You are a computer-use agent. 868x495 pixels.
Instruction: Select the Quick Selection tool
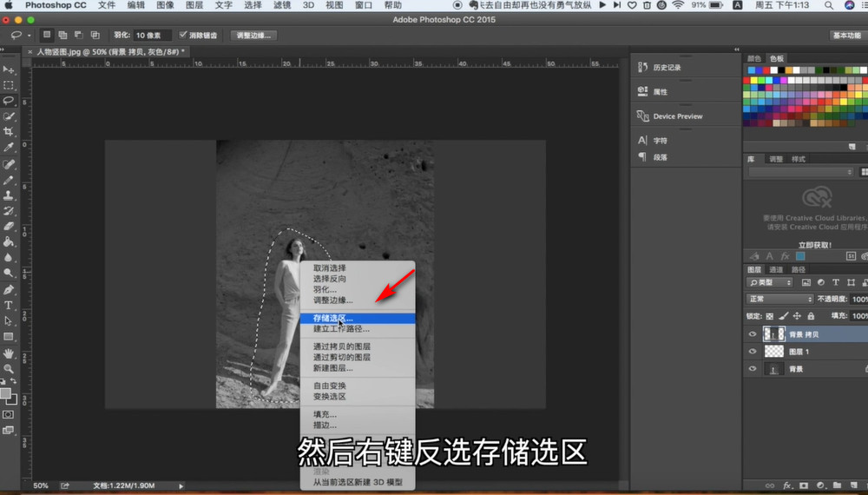click(x=9, y=116)
